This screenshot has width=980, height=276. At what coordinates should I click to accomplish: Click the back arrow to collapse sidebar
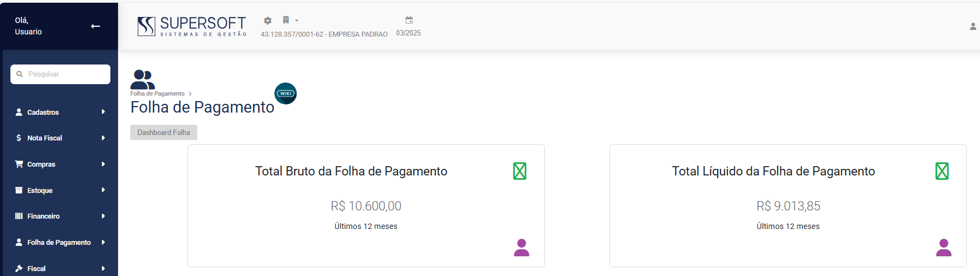point(96,26)
